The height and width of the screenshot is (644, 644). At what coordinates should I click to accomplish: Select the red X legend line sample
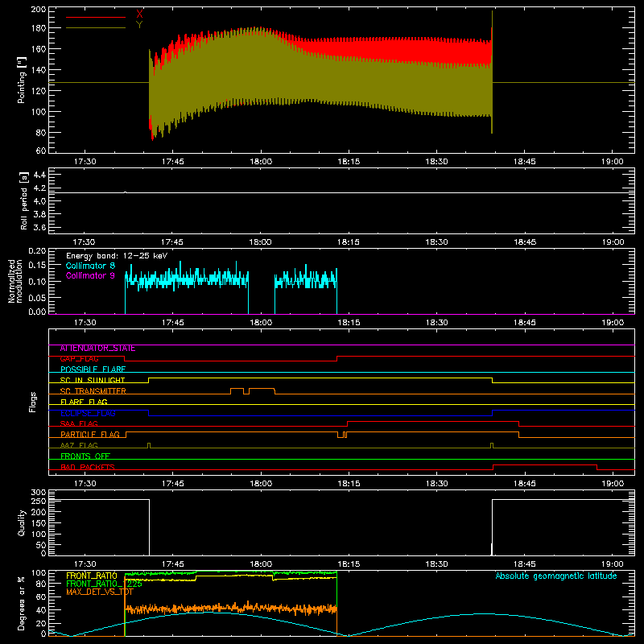click(x=96, y=17)
